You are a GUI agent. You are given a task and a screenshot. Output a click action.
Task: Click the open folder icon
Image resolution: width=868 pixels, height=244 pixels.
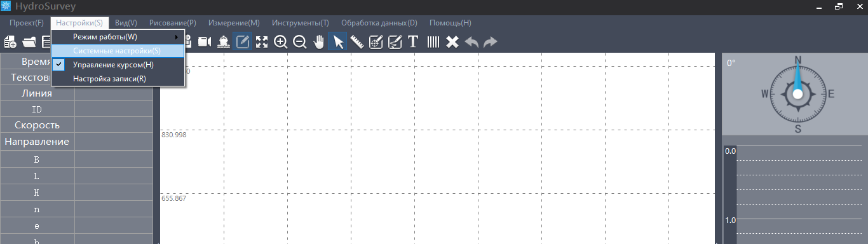(x=29, y=42)
